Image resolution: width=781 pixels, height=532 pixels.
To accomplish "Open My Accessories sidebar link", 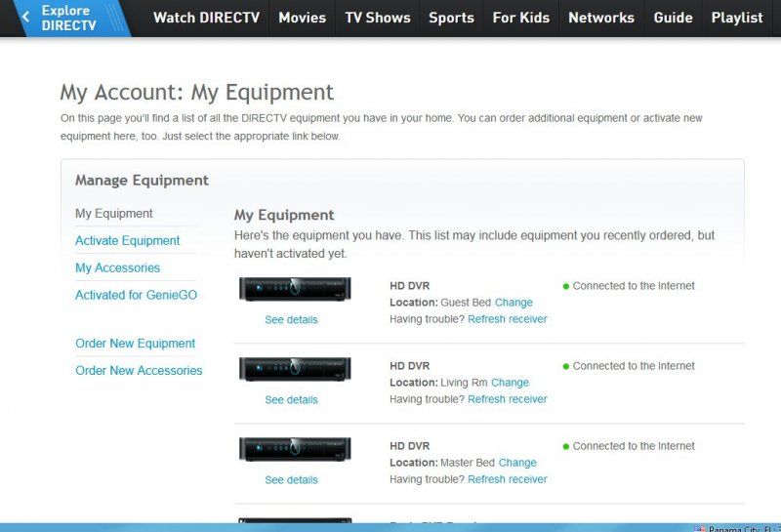I will 117,268.
